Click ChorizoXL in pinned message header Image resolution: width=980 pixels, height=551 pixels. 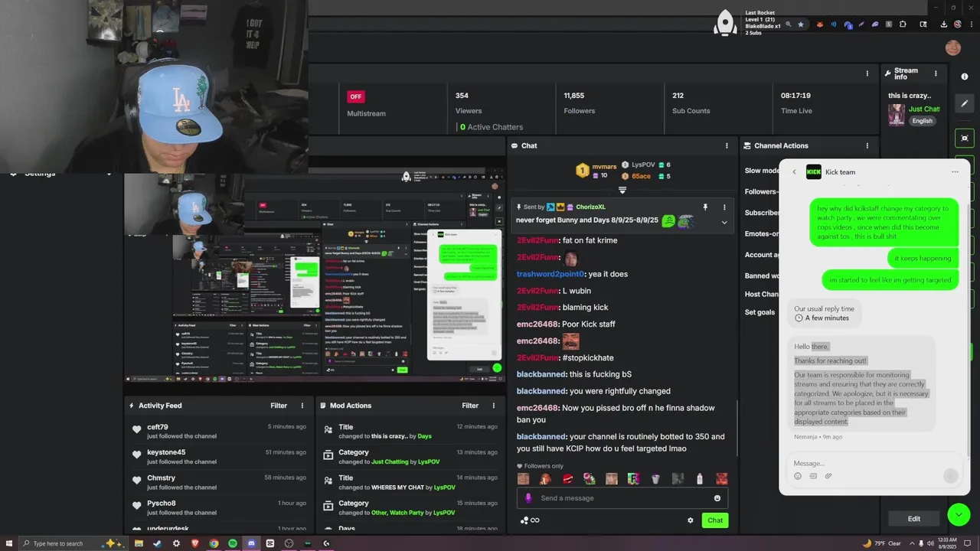pyautogui.click(x=590, y=207)
